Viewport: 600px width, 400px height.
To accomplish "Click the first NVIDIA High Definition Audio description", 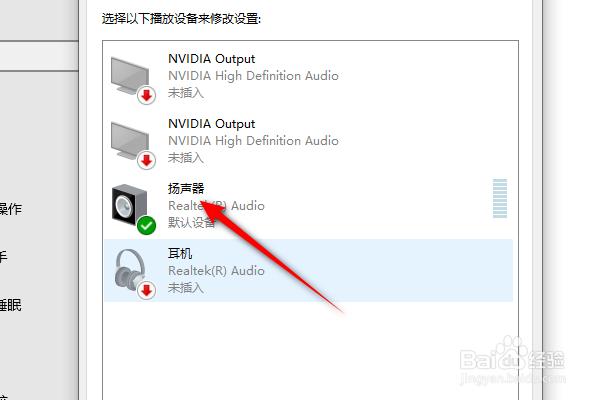I will (253, 76).
